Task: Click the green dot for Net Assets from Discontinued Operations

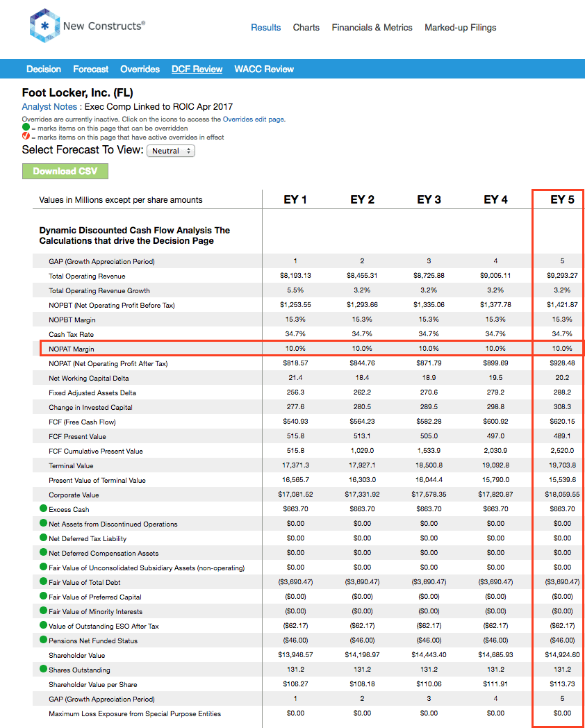Action: (x=44, y=524)
